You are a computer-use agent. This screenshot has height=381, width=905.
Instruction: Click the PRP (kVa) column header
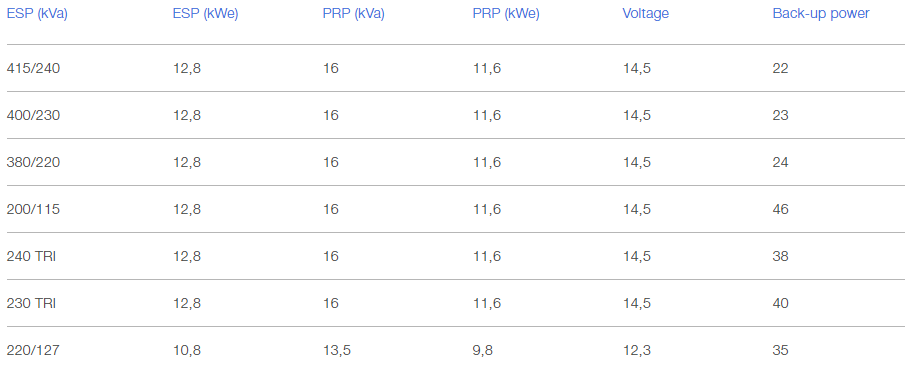click(353, 14)
